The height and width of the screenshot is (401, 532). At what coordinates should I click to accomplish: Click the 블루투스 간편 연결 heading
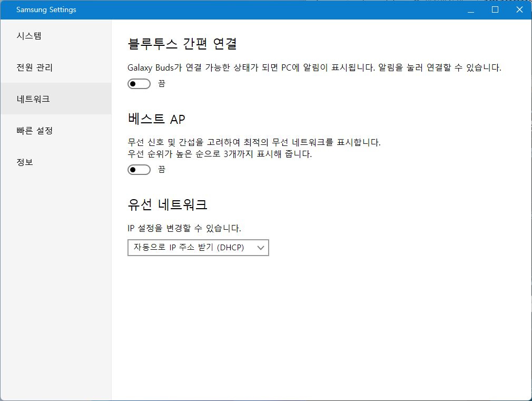coord(182,44)
